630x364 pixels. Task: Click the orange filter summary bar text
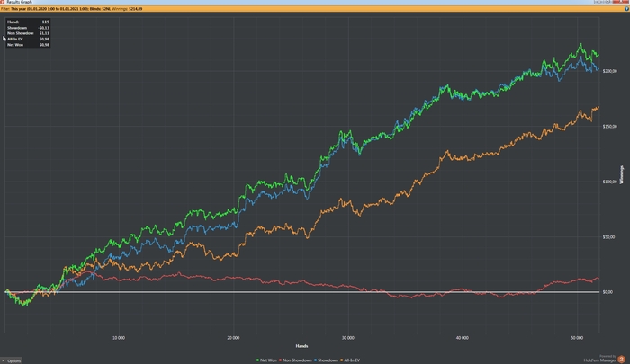tap(71, 8)
